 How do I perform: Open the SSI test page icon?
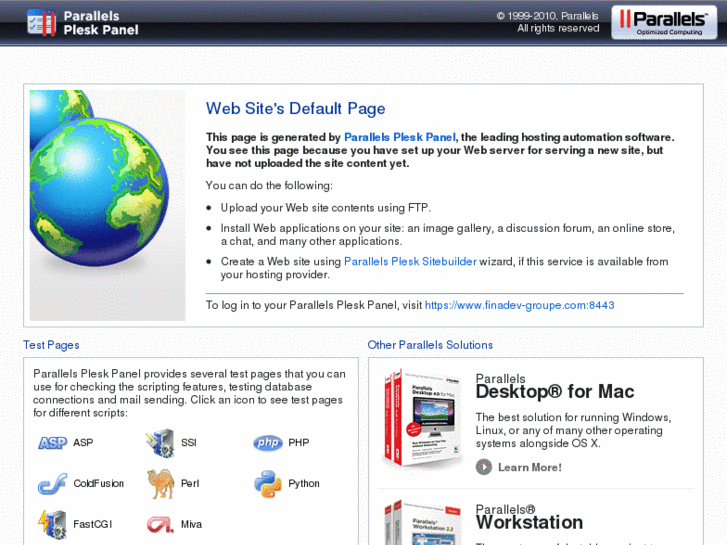(x=160, y=443)
